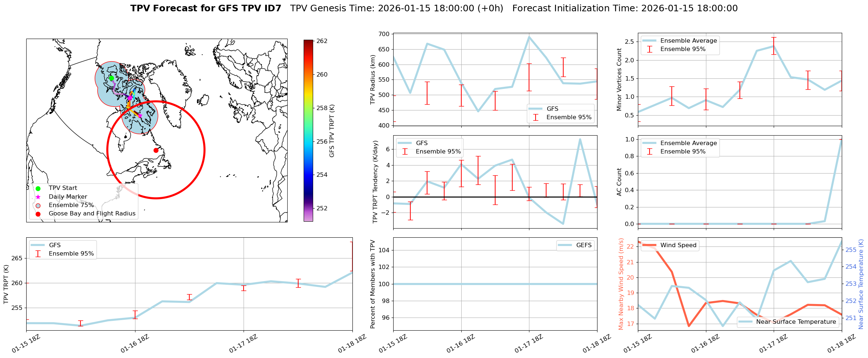Click the Near Surface Temperature legend entry
This screenshot has height=358, width=868.
tap(788, 322)
